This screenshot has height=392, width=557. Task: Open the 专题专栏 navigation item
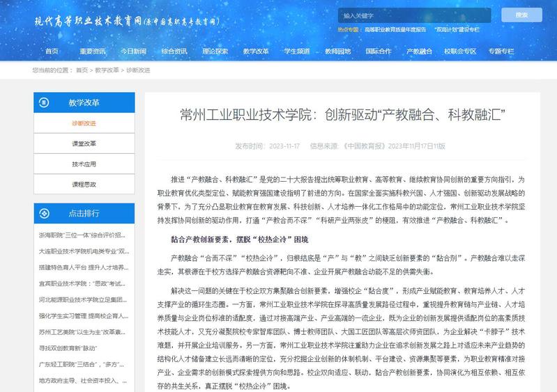coord(501,51)
